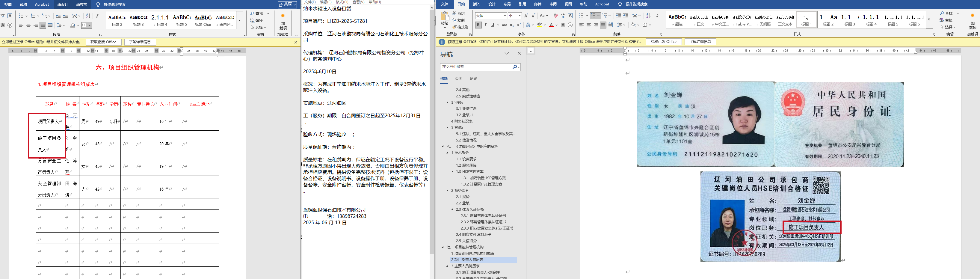
Task: Toggle Italic in the right Word window
Action: [485, 25]
